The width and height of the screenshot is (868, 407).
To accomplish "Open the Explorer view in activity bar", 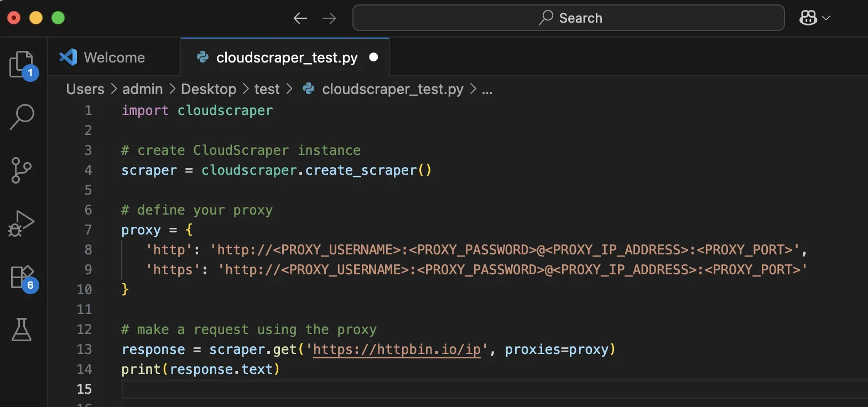I will (x=22, y=64).
